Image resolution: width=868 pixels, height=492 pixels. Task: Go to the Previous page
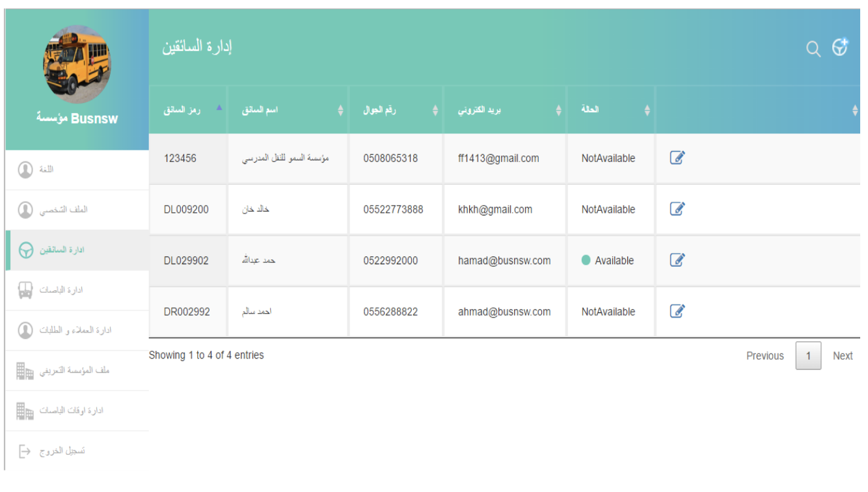coord(765,356)
